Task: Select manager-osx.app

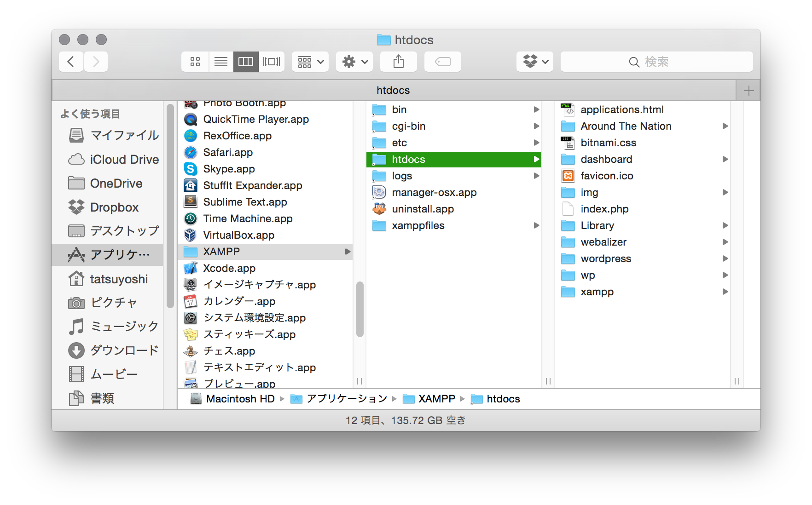Action: [454, 192]
